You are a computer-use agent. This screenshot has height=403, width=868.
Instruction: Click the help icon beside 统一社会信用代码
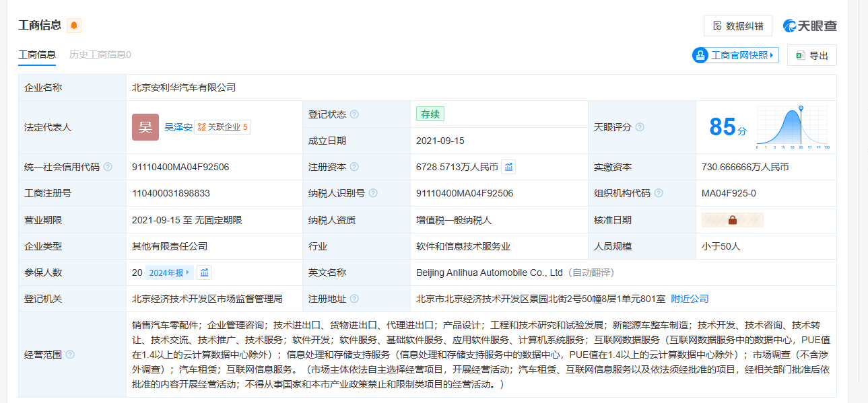[108, 167]
